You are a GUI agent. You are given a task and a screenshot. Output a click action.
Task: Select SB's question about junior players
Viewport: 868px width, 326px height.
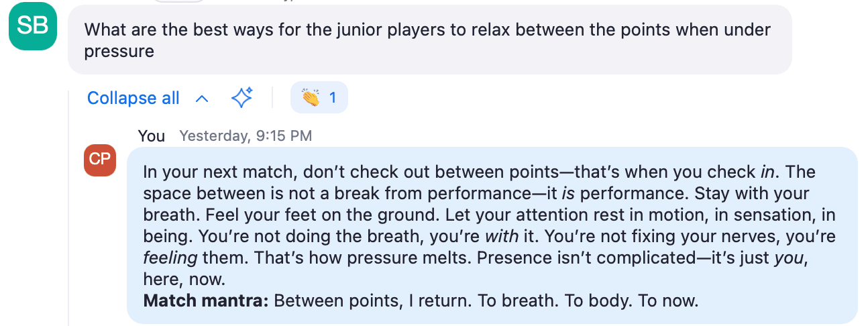[430, 40]
